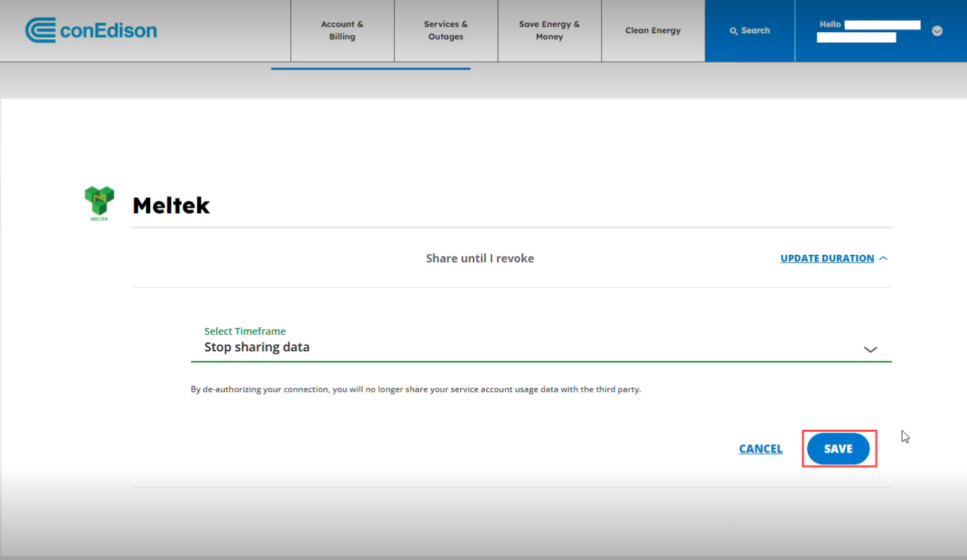The width and height of the screenshot is (967, 560).
Task: Open the Clean Energy menu
Action: coord(653,30)
